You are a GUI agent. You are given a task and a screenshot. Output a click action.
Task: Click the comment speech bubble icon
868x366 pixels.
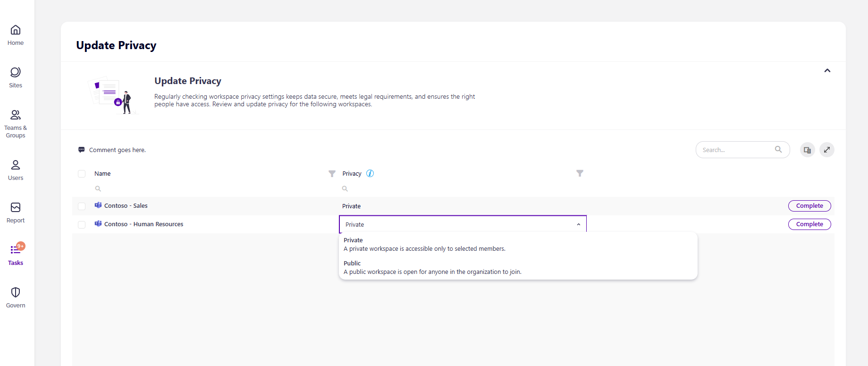pyautogui.click(x=81, y=150)
